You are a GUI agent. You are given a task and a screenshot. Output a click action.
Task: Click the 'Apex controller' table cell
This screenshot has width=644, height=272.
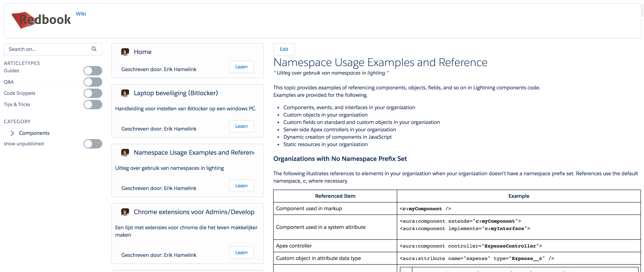[335, 246]
